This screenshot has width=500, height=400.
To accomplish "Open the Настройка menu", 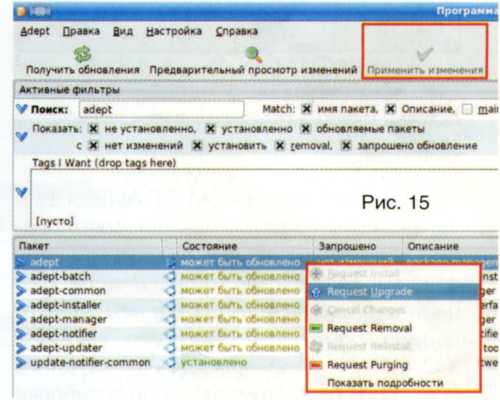I will pyautogui.click(x=174, y=31).
